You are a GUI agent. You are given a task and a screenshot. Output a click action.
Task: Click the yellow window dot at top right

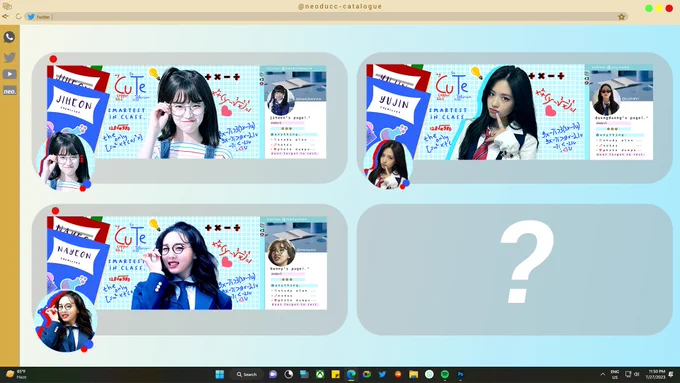pyautogui.click(x=659, y=8)
